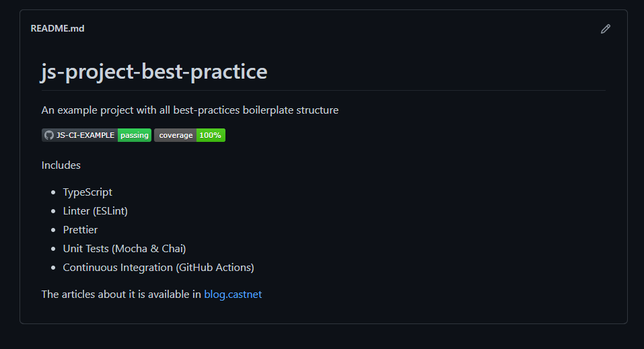The width and height of the screenshot is (644, 349).
Task: Click the gray coverage badge label
Action: (x=176, y=135)
